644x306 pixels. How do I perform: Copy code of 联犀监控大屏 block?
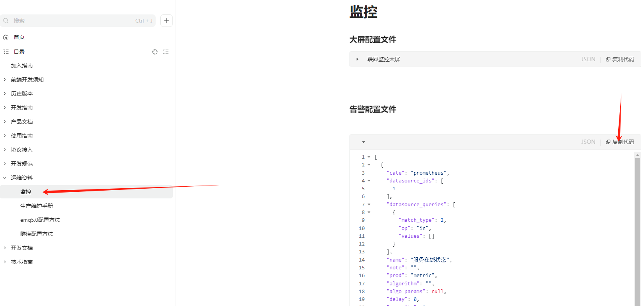pos(620,59)
